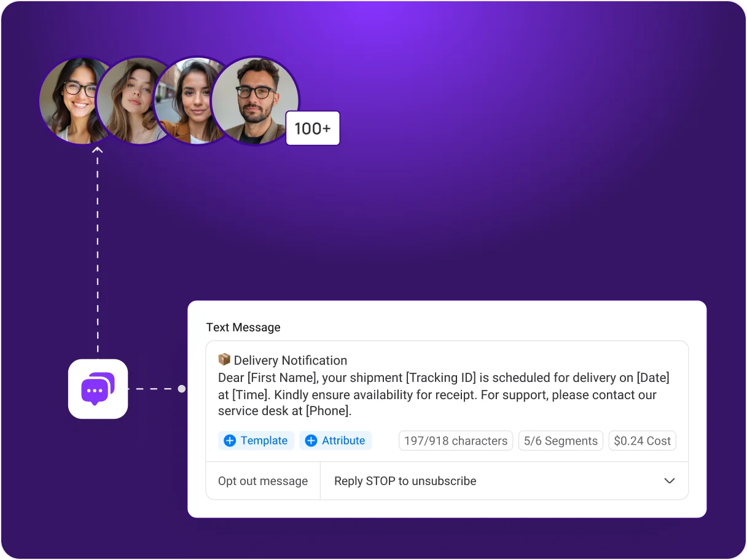Click the 197/918 characters counter

456,441
